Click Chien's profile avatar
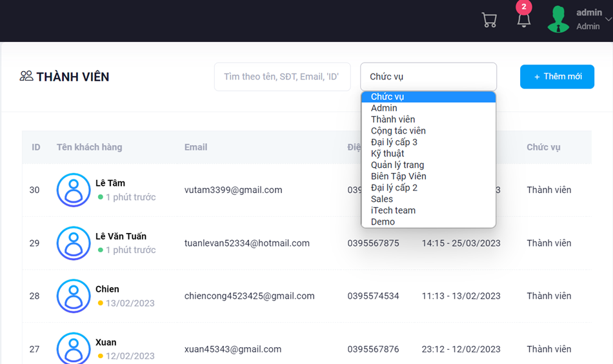This screenshot has height=364, width=613. coord(74,296)
